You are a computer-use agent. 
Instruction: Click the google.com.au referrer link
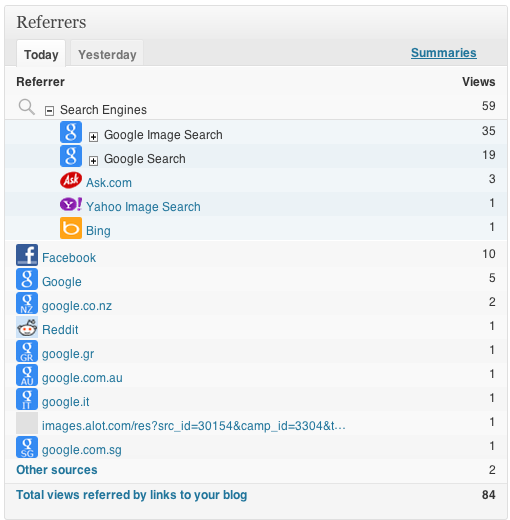coord(82,378)
